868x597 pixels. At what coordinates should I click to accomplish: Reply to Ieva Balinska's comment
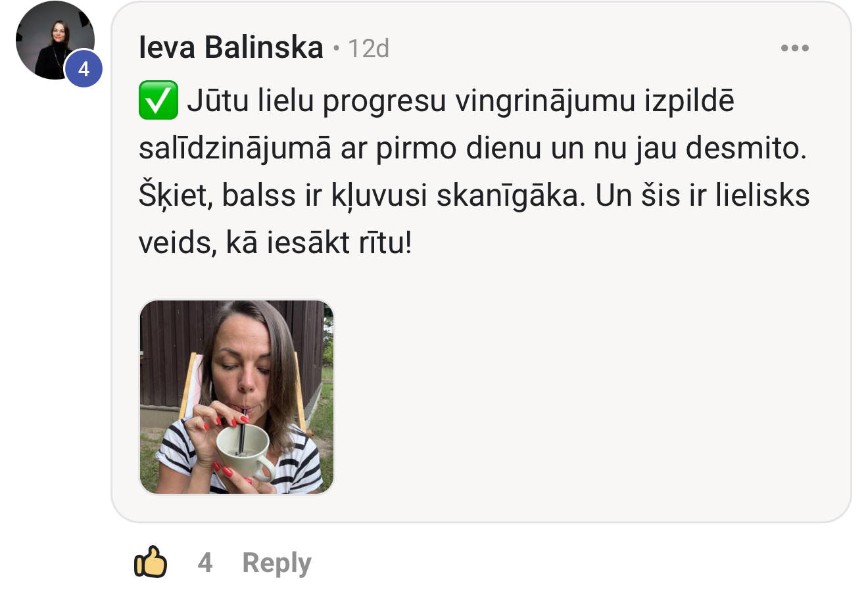tap(276, 563)
